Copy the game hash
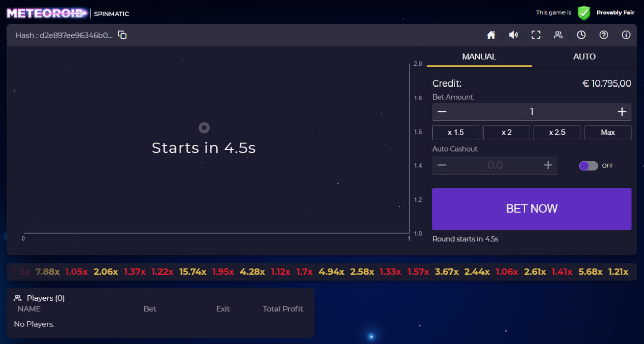 [122, 35]
